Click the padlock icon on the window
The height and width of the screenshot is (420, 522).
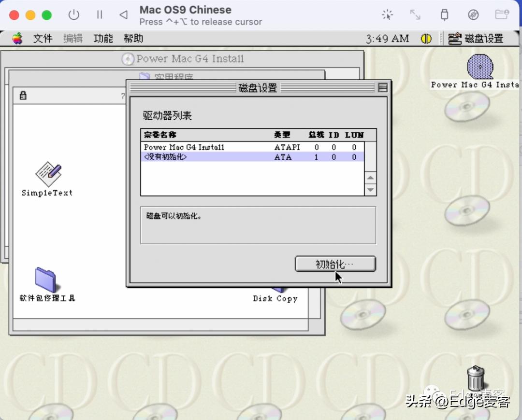tap(23, 95)
